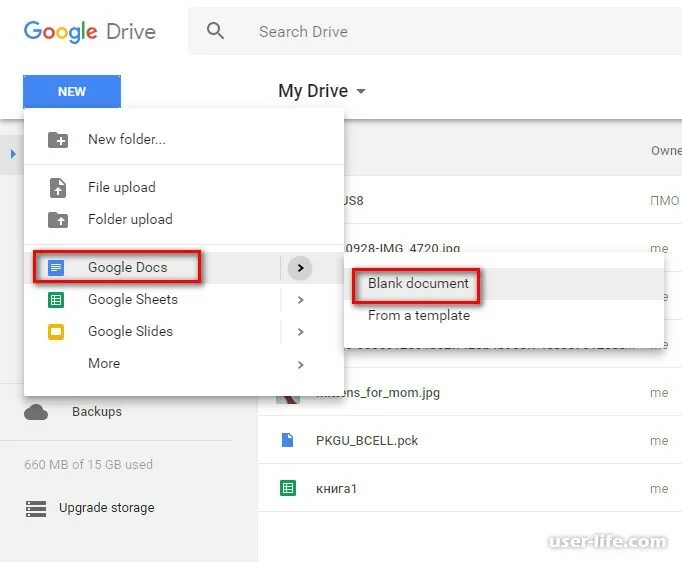682x562 pixels.
Task: Click the blue Google Docs icon
Action: [56, 268]
